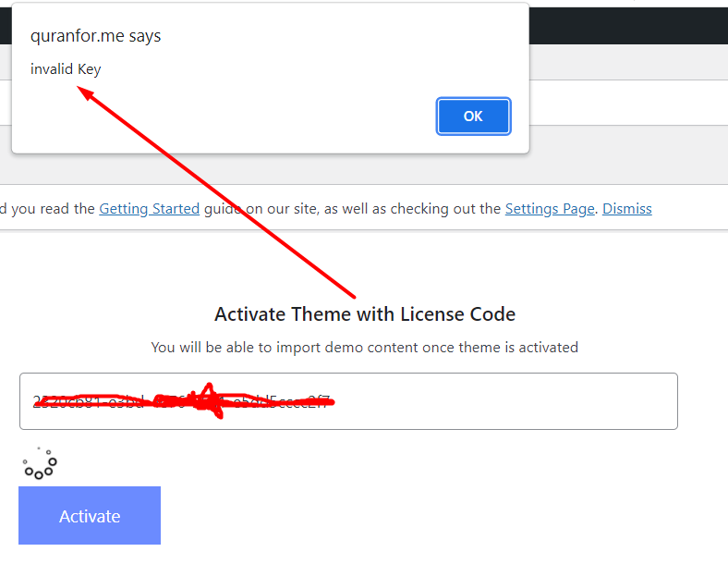This screenshot has height=564, width=728.
Task: Click the 'quranfor.me says' dialog title
Action: tap(96, 36)
